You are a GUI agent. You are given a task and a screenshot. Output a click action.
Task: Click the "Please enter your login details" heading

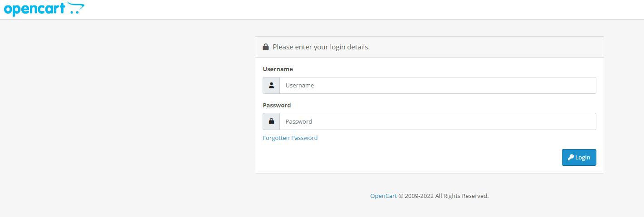pos(321,47)
